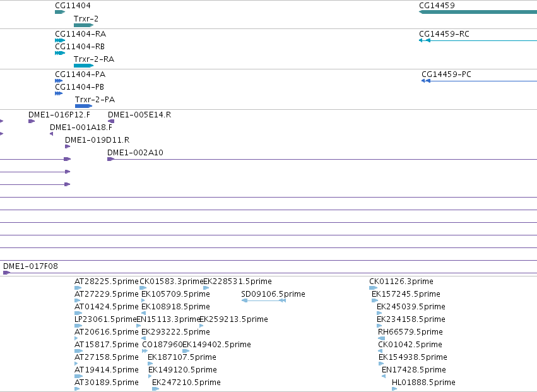Click EST AT15817.5prime

pos(107,345)
